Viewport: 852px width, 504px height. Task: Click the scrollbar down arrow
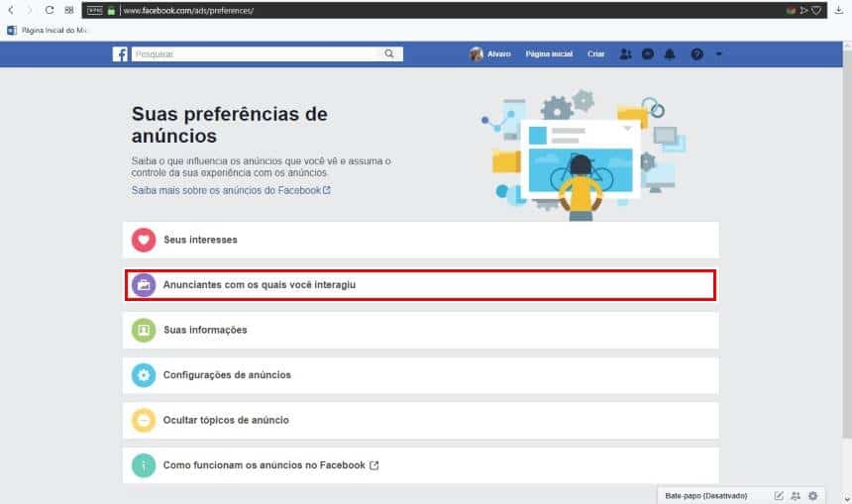click(x=847, y=498)
